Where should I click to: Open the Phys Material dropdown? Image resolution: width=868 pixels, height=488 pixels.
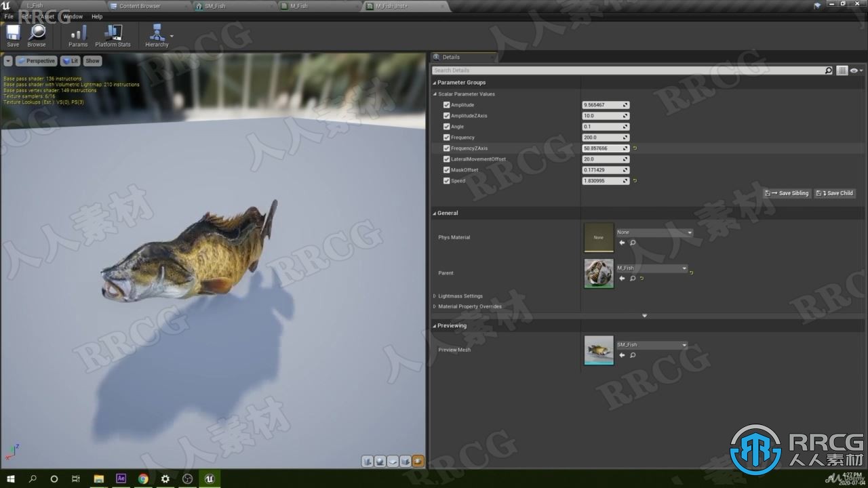click(654, 232)
